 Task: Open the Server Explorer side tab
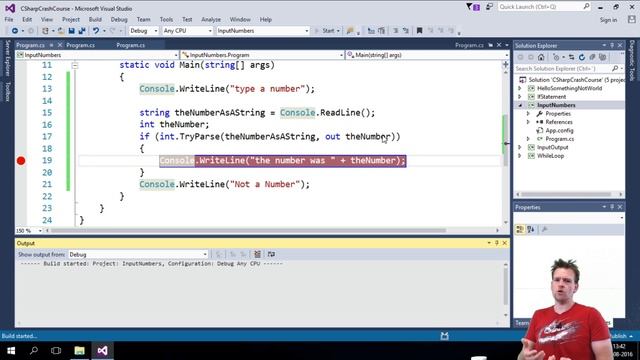pyautogui.click(x=7, y=58)
